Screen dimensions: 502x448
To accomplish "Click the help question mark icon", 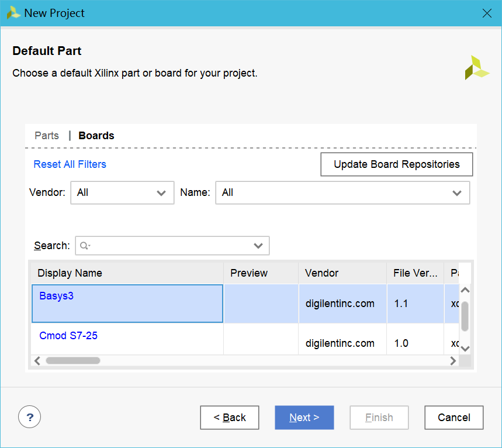I will tap(29, 417).
